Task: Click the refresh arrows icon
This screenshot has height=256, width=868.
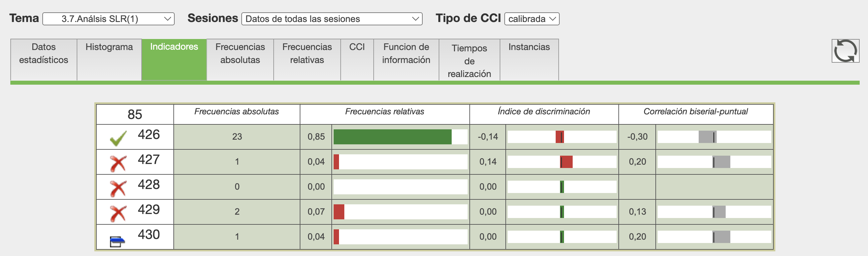Action: [845, 51]
